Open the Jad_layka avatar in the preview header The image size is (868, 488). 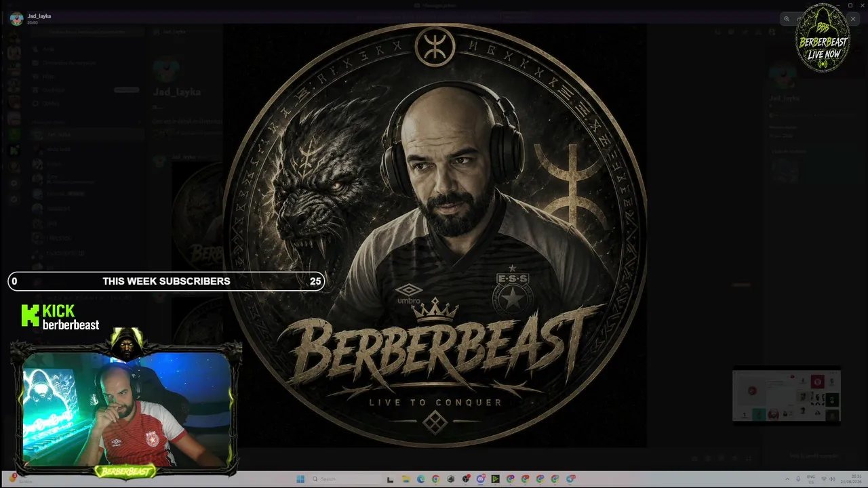[16, 18]
